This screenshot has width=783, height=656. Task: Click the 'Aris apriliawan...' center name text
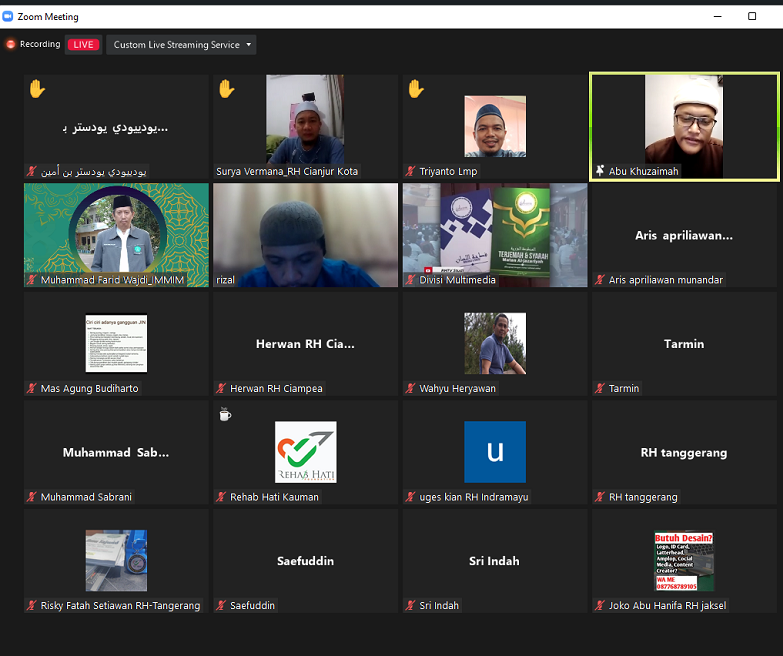point(684,235)
